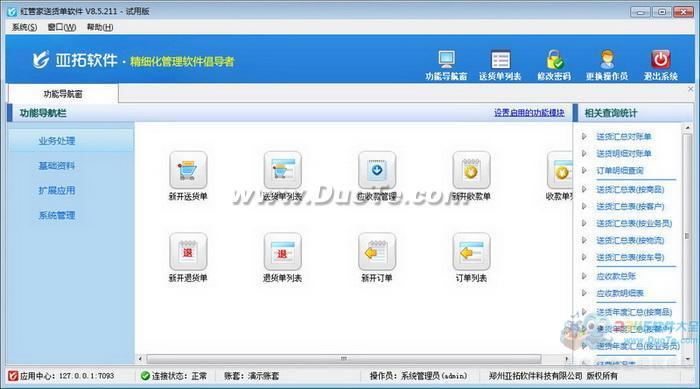
Task: Open the 新开退货单 icon
Action: (188, 251)
